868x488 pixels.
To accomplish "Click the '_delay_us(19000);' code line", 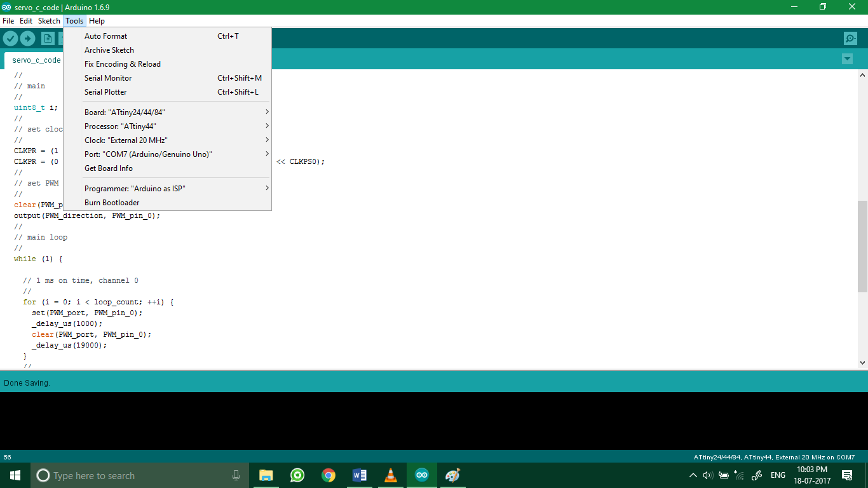I will tap(69, 345).
